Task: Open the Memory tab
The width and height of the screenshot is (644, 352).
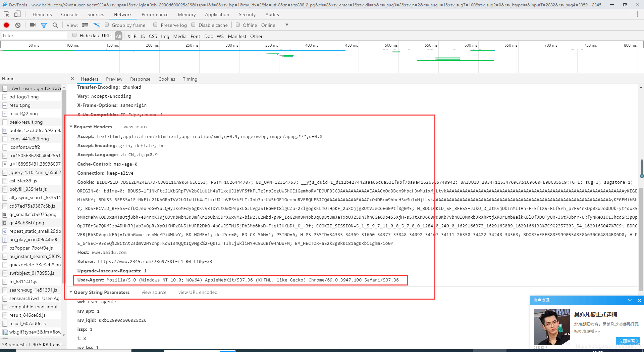Action: coord(187,14)
